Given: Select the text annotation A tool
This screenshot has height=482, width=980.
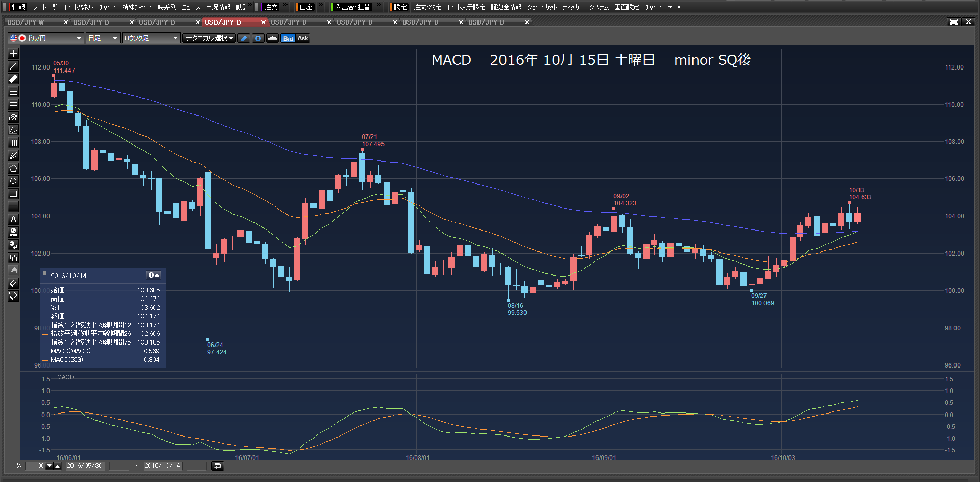Looking at the screenshot, I should (x=13, y=219).
